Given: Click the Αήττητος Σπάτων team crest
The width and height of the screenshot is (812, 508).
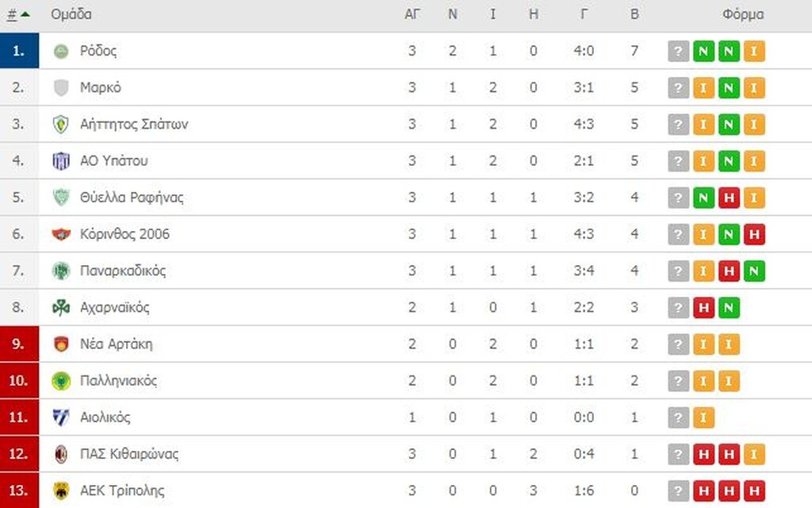Looking at the screenshot, I should tap(61, 125).
